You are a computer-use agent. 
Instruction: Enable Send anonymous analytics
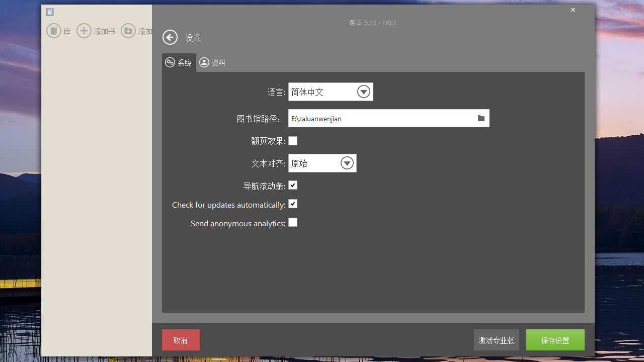pos(292,222)
